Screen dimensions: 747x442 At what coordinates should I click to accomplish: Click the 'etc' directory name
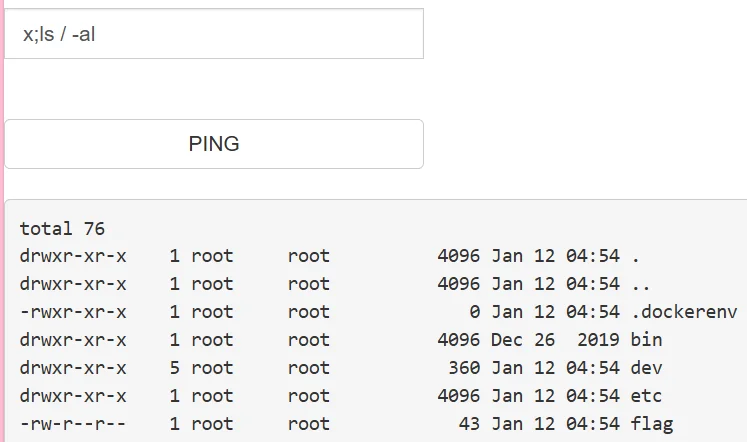coord(646,396)
